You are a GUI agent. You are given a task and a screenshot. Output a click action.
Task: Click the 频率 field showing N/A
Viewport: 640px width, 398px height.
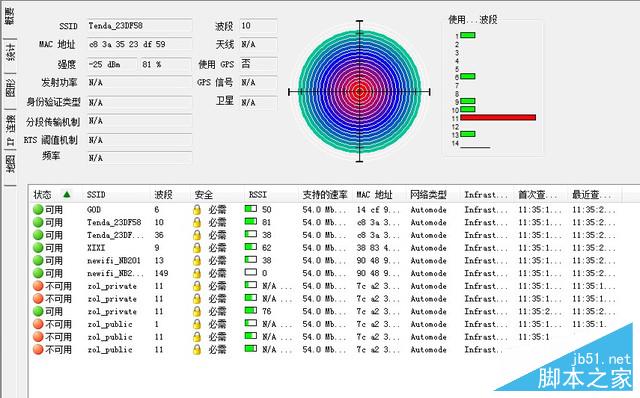[140, 158]
